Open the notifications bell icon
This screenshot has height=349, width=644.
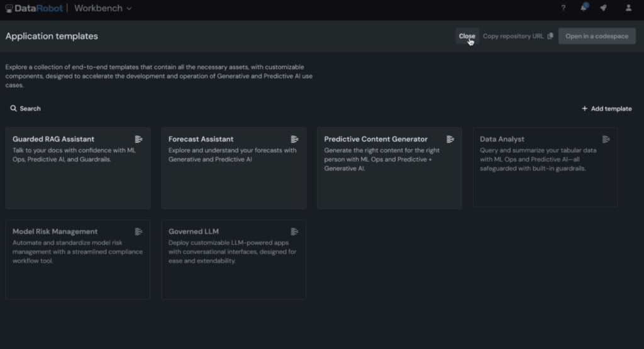pyautogui.click(x=584, y=8)
